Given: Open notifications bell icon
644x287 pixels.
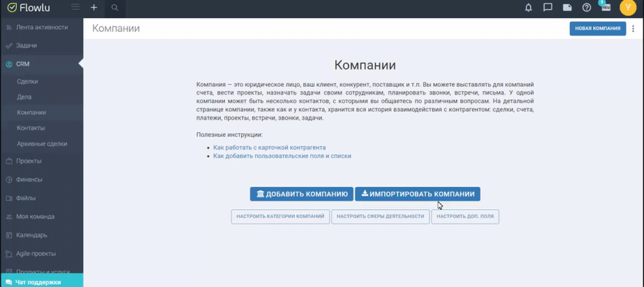Looking at the screenshot, I should 529,7.
